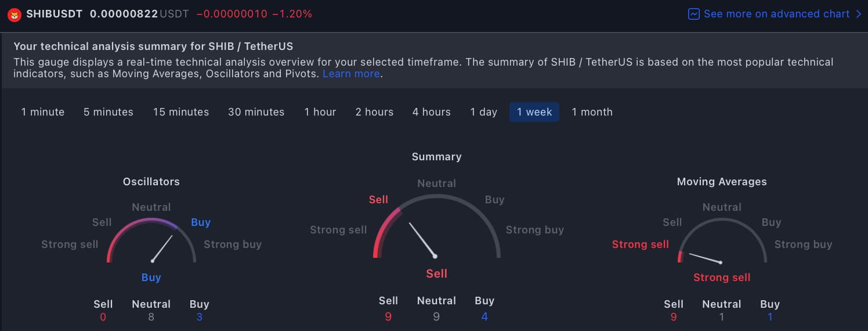This screenshot has width=868, height=331.
Task: Switch to the 1 hour tab
Action: 320,112
